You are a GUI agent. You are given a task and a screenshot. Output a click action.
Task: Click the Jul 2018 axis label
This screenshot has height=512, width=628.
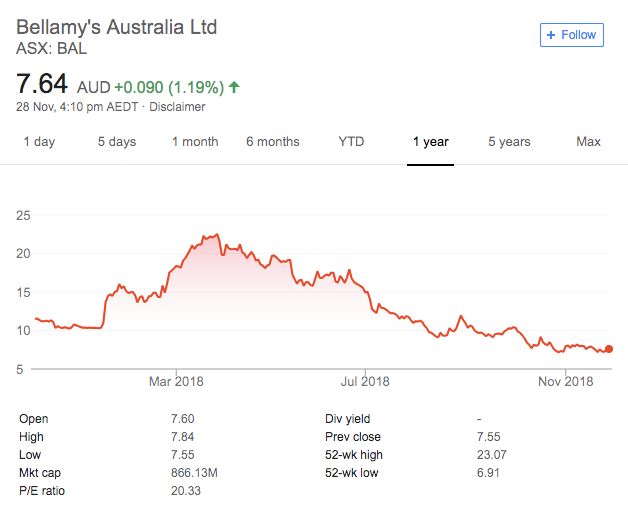tap(364, 381)
